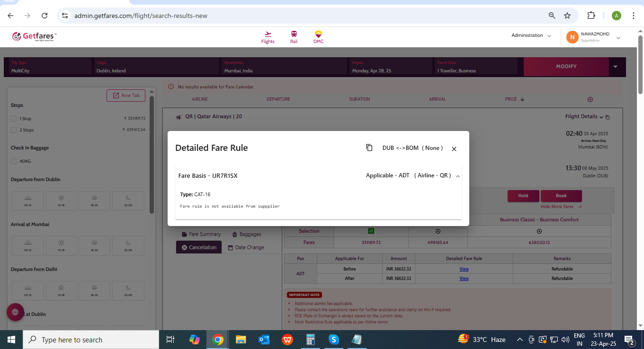Close the Detailed Fare Rule dialog
This screenshot has width=644, height=349.
click(454, 149)
